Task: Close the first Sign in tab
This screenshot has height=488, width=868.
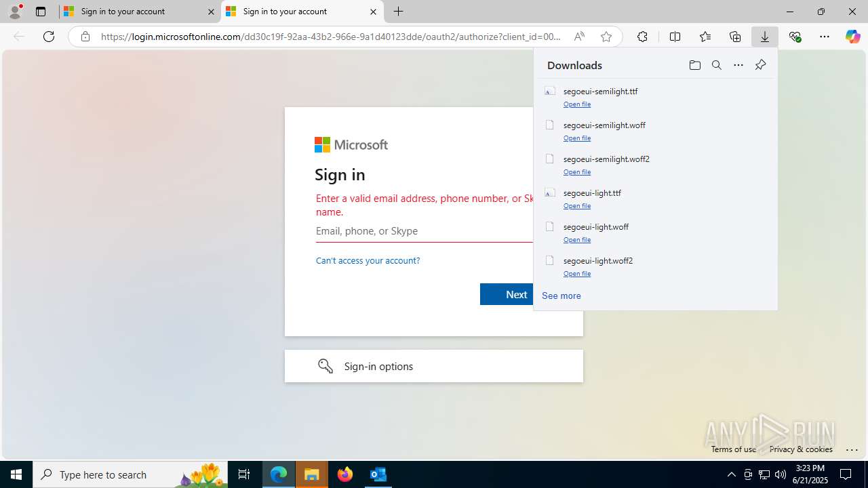Action: point(211,12)
